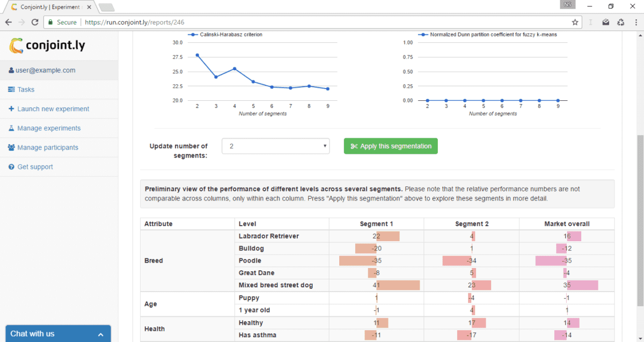Open the Launch new experiment link
The height and width of the screenshot is (342, 644).
pos(53,109)
